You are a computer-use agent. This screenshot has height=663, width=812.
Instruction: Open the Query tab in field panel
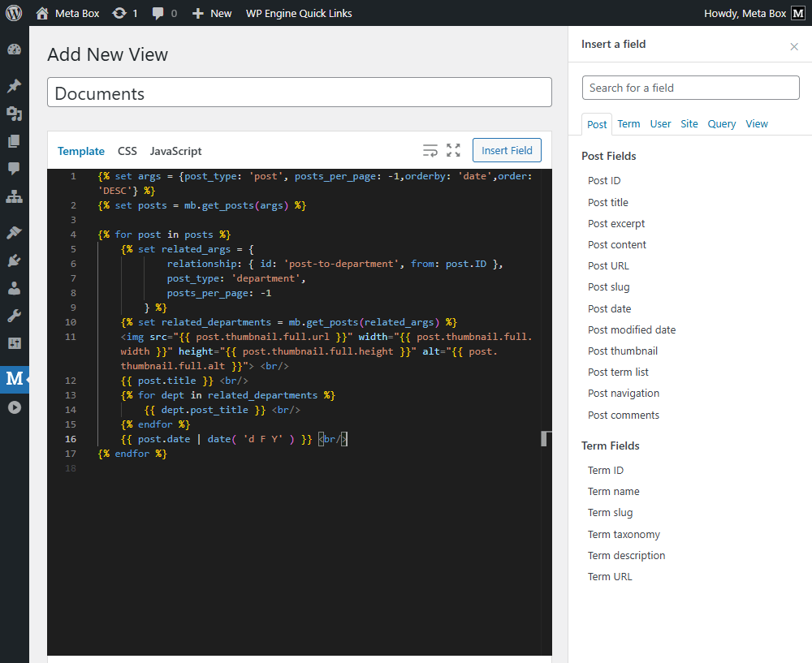point(721,124)
